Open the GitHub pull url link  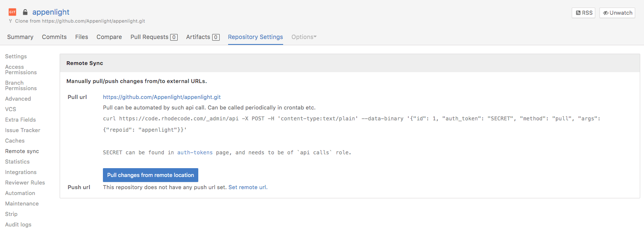click(162, 97)
